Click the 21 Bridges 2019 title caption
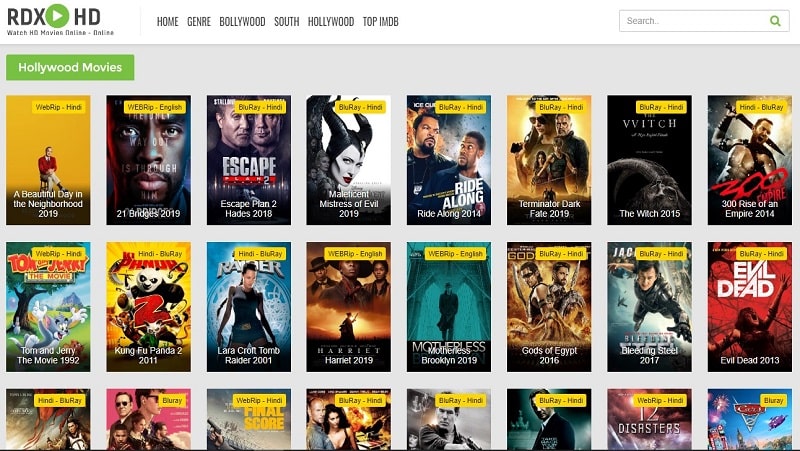Image resolution: width=800 pixels, height=451 pixels. (148, 213)
